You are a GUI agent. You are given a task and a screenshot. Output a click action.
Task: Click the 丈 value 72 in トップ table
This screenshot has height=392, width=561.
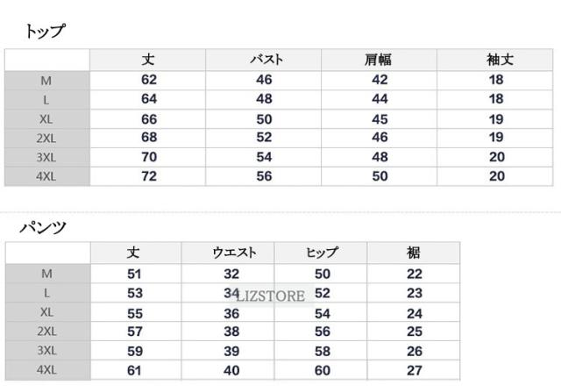click(148, 176)
